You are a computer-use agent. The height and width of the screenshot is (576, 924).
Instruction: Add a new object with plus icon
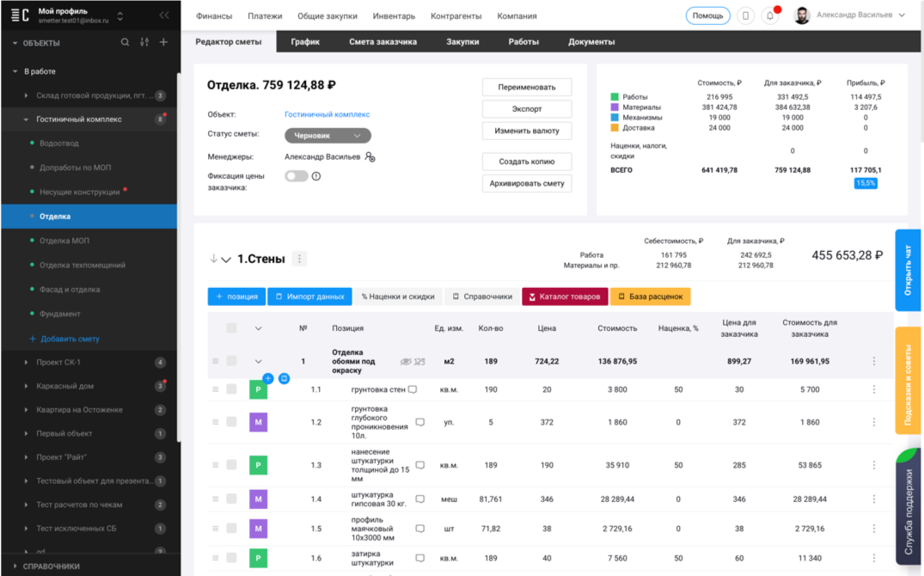[x=163, y=42]
